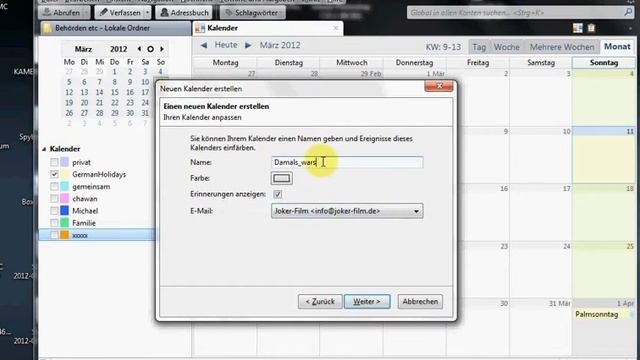640x360 pixels.
Task: Toggle the gemeinsam calendar checkbox
Action: (54, 187)
